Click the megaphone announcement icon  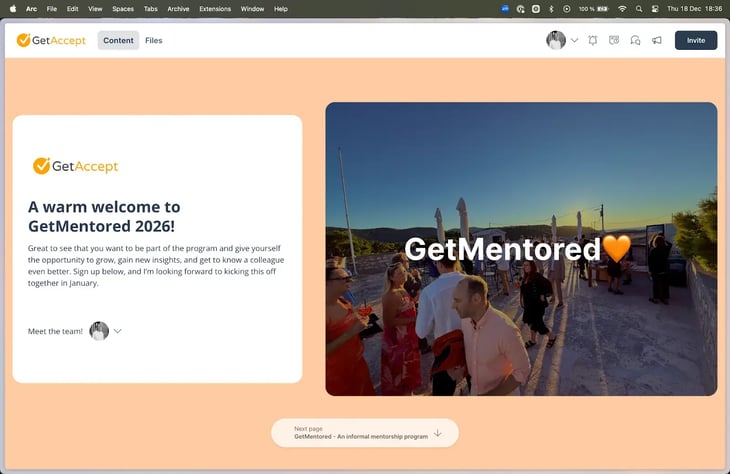[x=657, y=41]
